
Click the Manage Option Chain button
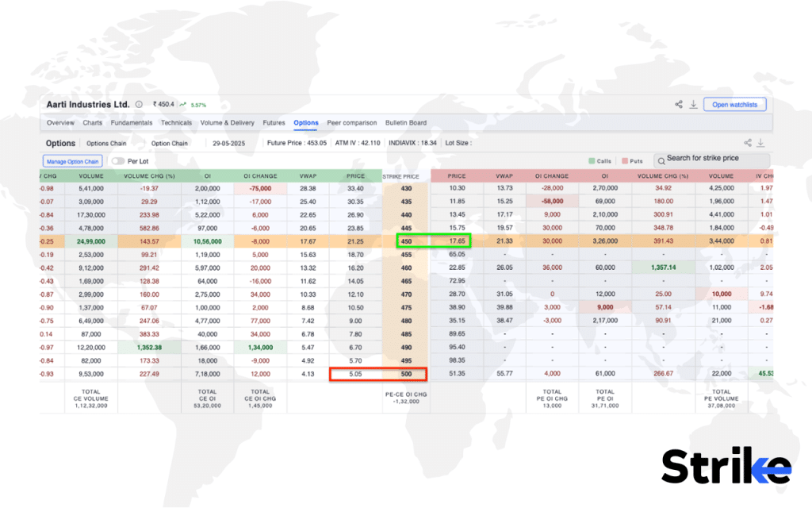point(72,161)
